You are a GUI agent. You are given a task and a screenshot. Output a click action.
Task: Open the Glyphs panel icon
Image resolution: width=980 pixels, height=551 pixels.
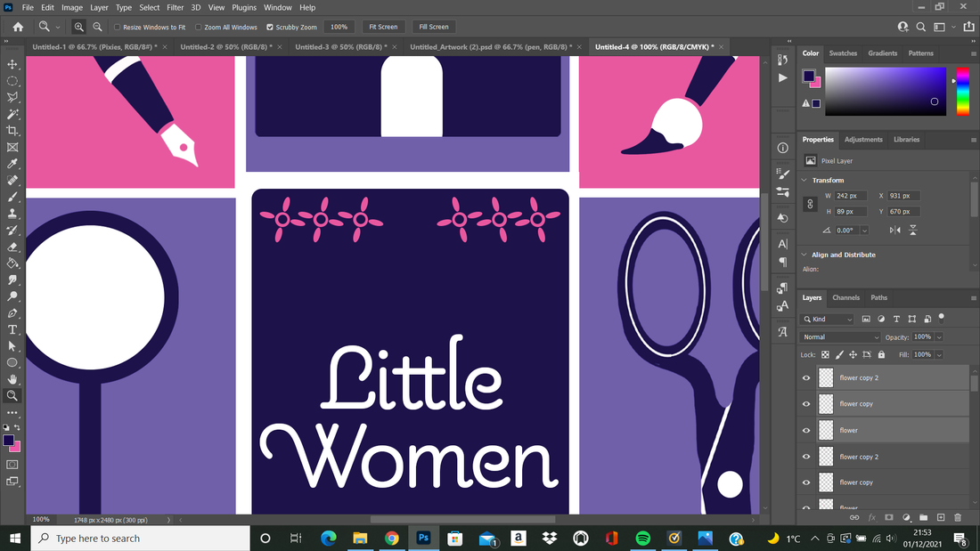pos(782,332)
